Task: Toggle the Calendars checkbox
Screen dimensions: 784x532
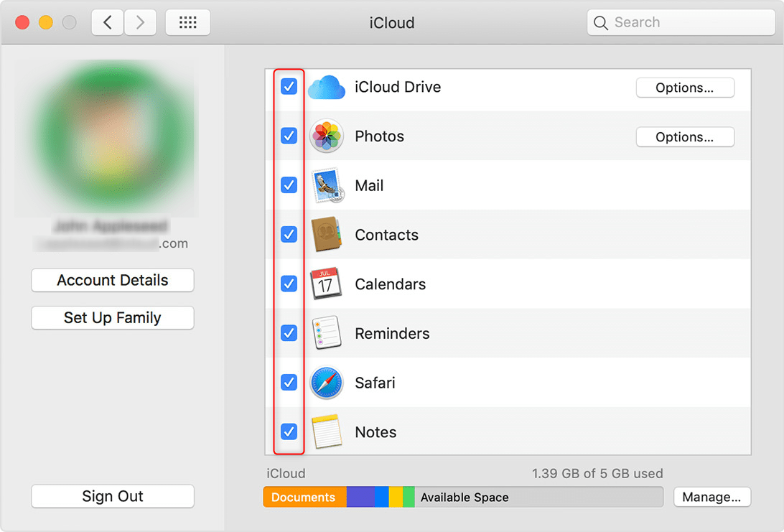Action: coord(289,284)
